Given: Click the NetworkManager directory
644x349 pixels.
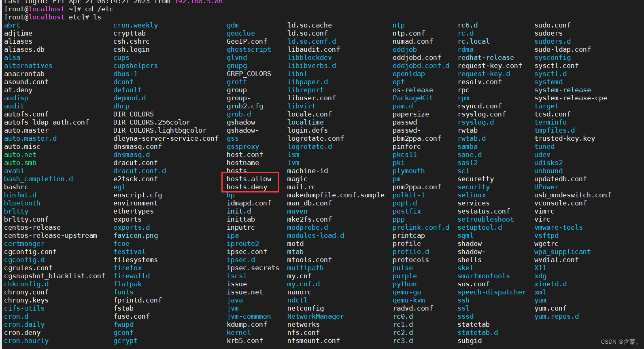Looking at the screenshot, I should 316,316.
